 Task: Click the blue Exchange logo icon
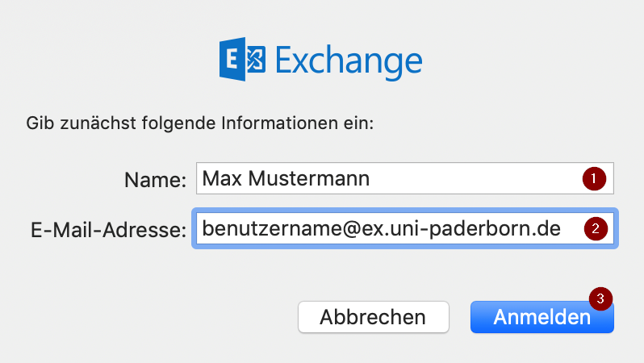(242, 61)
